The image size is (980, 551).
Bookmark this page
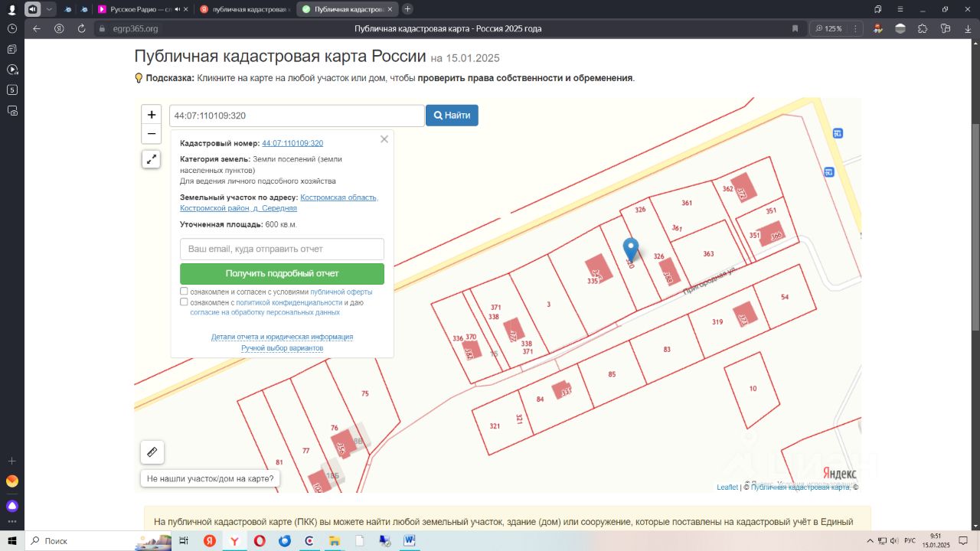[795, 28]
